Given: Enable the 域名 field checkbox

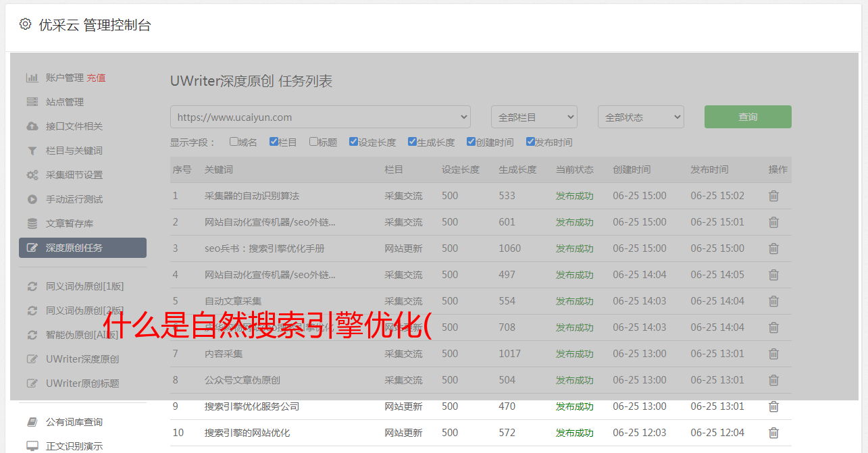Looking at the screenshot, I should tap(234, 142).
